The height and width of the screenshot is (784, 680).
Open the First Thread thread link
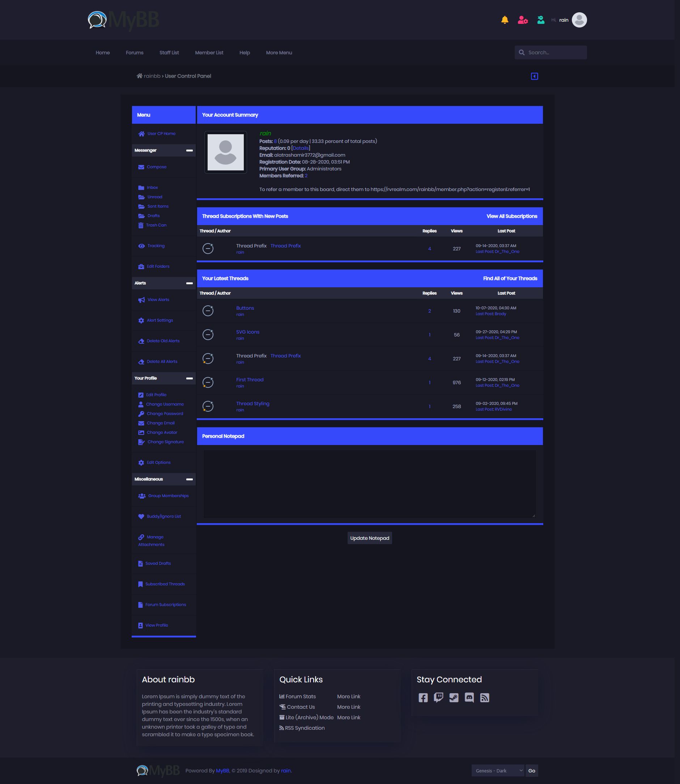tap(250, 380)
